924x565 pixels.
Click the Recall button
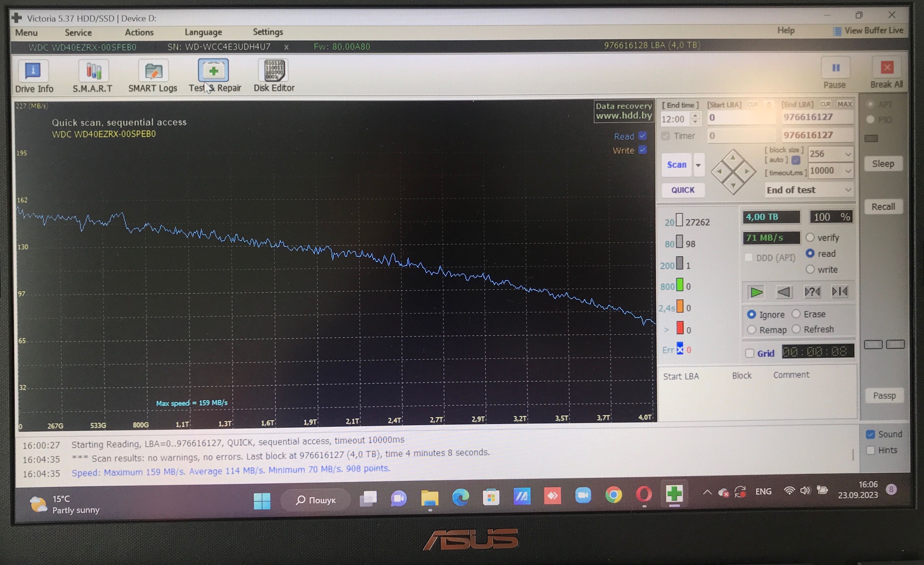coord(883,207)
